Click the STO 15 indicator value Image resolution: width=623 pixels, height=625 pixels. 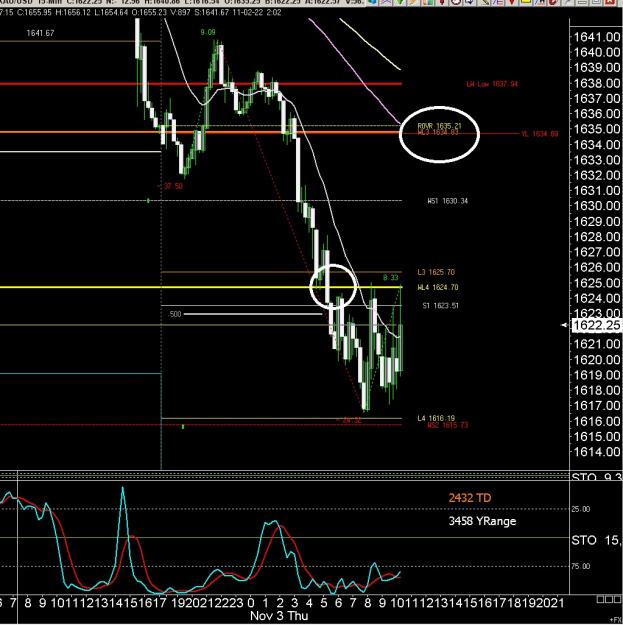tap(596, 540)
